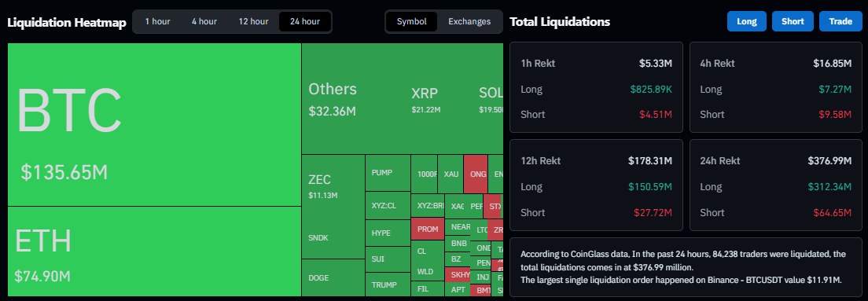This screenshot has height=301, width=868.
Task: Click the blue Short button
Action: coord(793,21)
